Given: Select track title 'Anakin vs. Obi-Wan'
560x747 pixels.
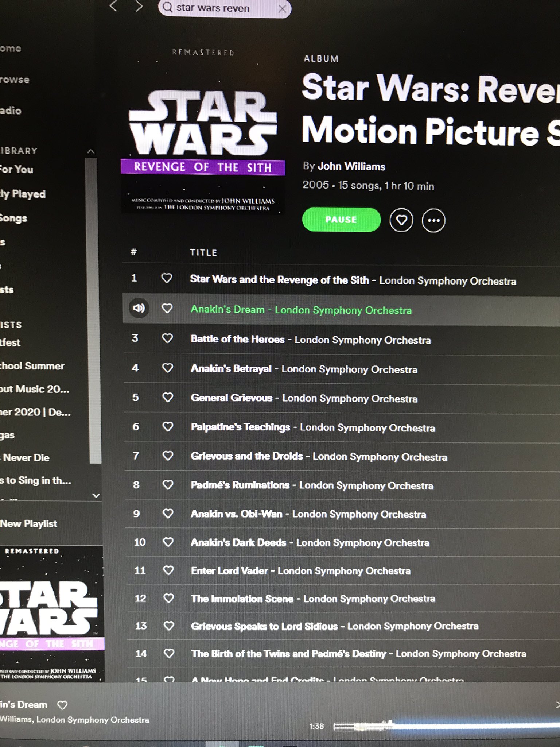Looking at the screenshot, I should pos(237,514).
